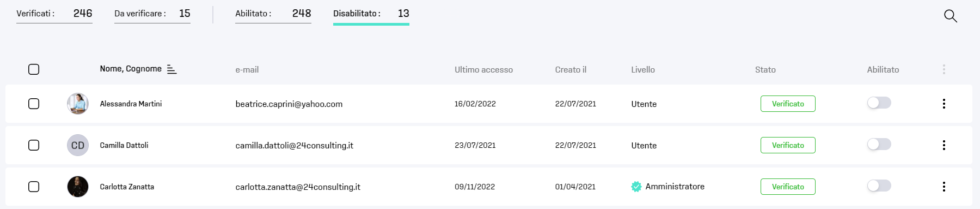Viewport: 980px width, 209px height.
Task: Switch to the Da verificare tab
Action: pyautogui.click(x=152, y=14)
